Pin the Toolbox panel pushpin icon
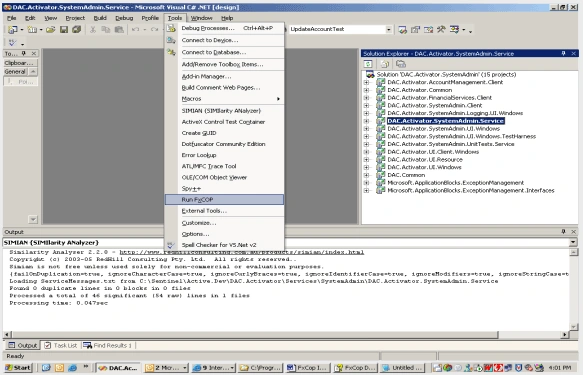This screenshot has width=583, height=375. (x=24, y=54)
